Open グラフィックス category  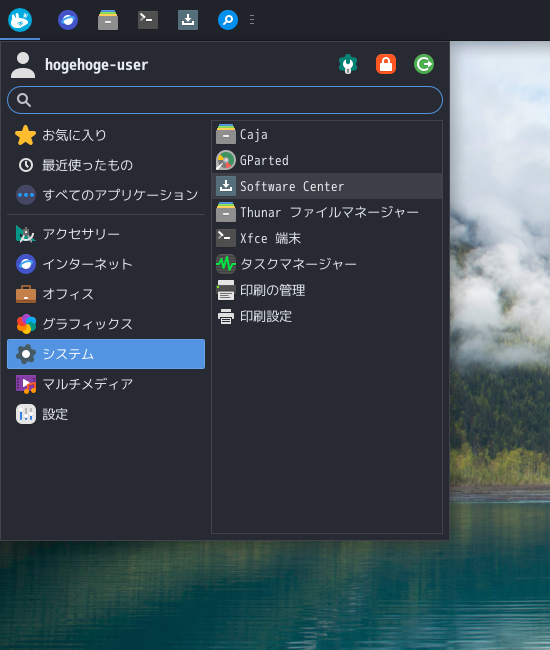pos(106,324)
